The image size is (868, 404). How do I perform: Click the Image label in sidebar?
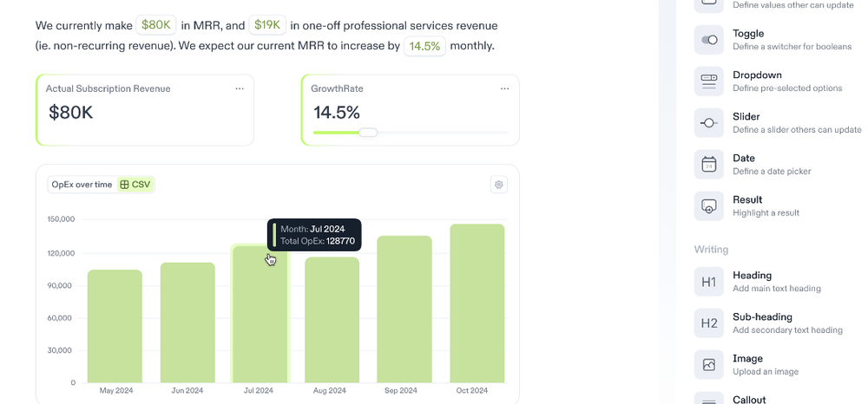point(747,359)
